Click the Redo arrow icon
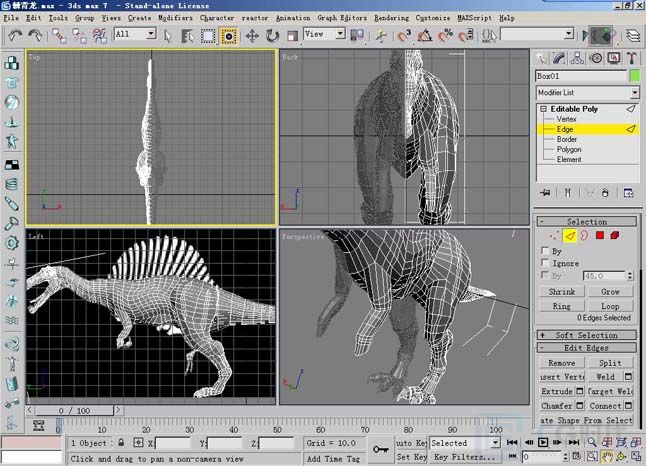This screenshot has height=466, width=646. click(35, 35)
